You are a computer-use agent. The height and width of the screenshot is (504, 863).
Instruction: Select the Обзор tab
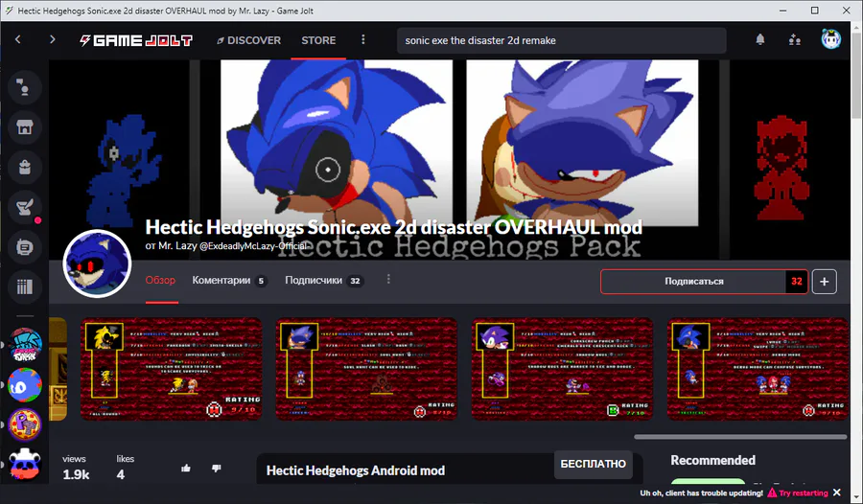pyautogui.click(x=161, y=280)
